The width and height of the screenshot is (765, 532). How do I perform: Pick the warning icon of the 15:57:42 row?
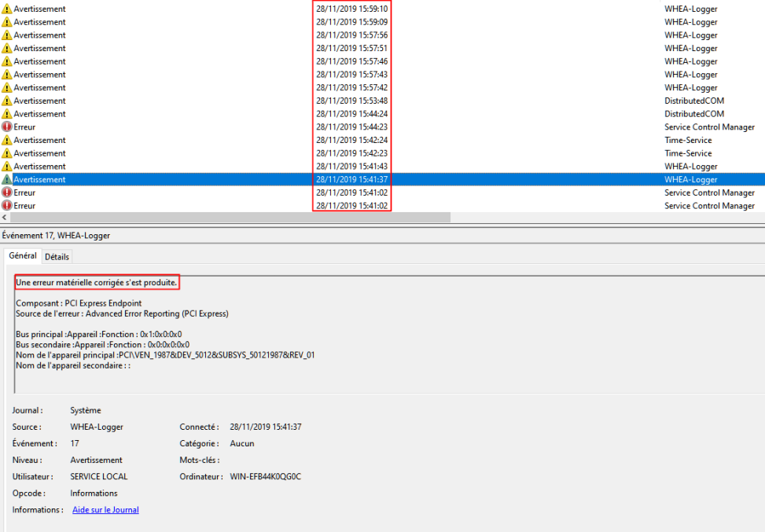[7, 88]
